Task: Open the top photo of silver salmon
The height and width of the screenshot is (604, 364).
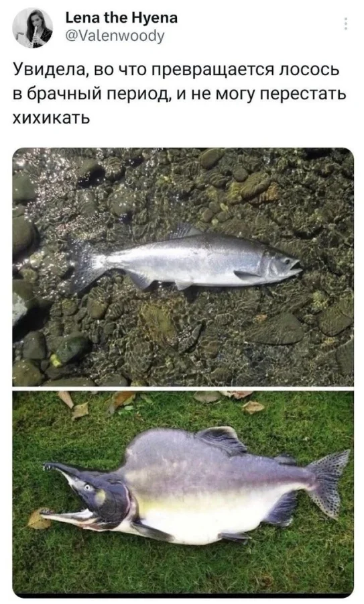Action: pos(183,267)
